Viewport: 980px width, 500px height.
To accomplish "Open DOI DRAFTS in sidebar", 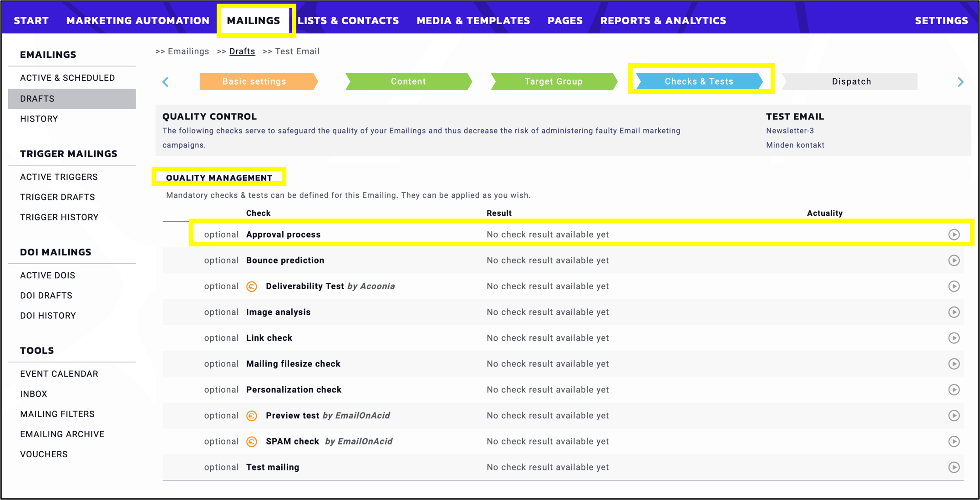I will pos(46,296).
